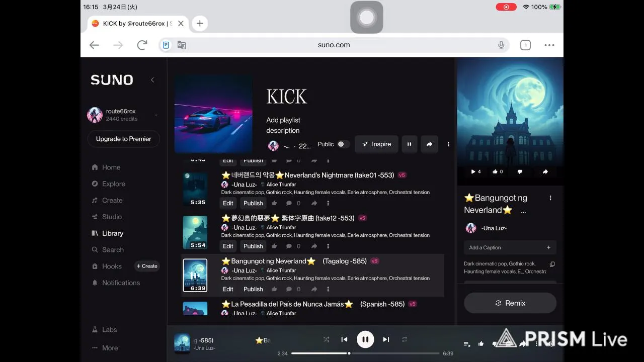
Task: Publish the Neverland's Nightmare take01 song
Action: click(253, 203)
